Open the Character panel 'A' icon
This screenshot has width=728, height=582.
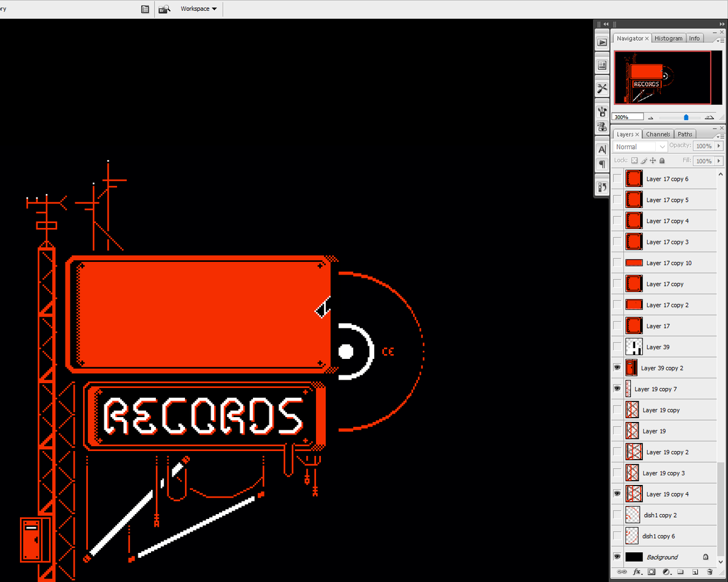tap(602, 149)
